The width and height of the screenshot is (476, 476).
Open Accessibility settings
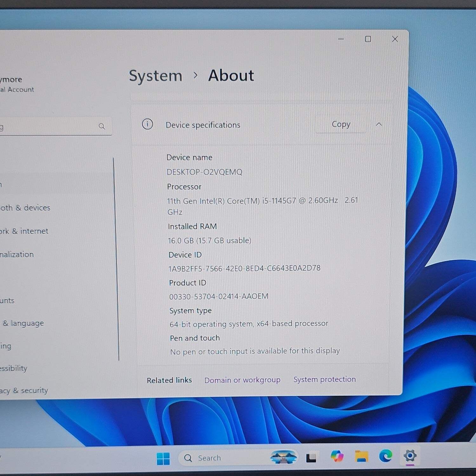pyautogui.click(x=14, y=368)
